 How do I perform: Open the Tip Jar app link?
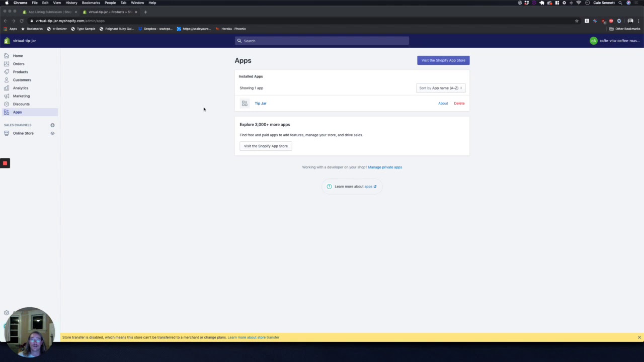[x=261, y=103]
